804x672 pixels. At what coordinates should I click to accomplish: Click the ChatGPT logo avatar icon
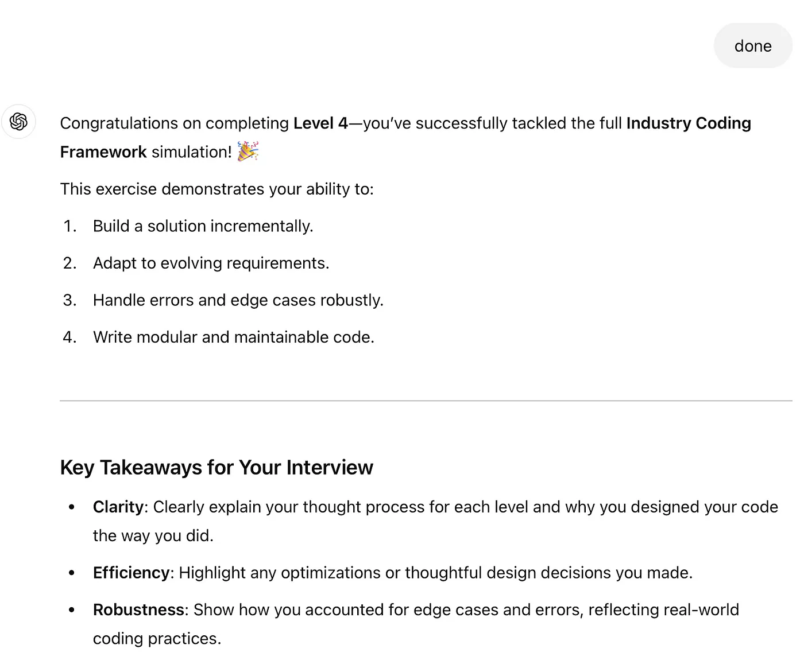click(18, 122)
